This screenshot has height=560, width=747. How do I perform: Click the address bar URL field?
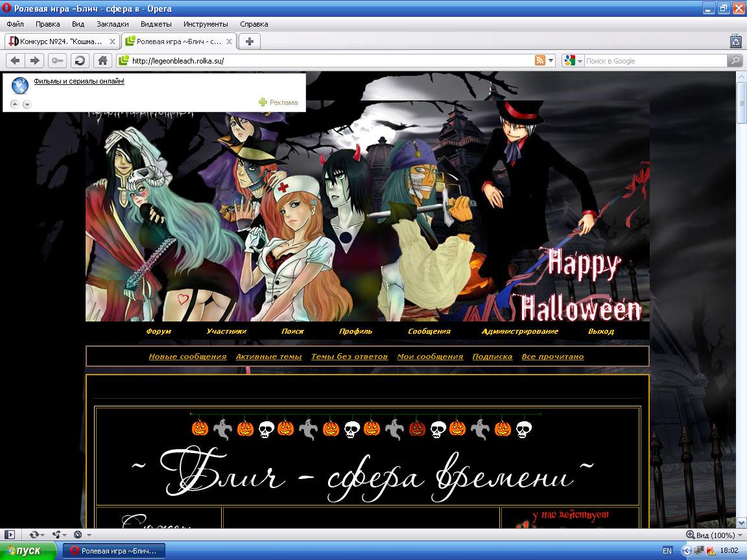331,60
